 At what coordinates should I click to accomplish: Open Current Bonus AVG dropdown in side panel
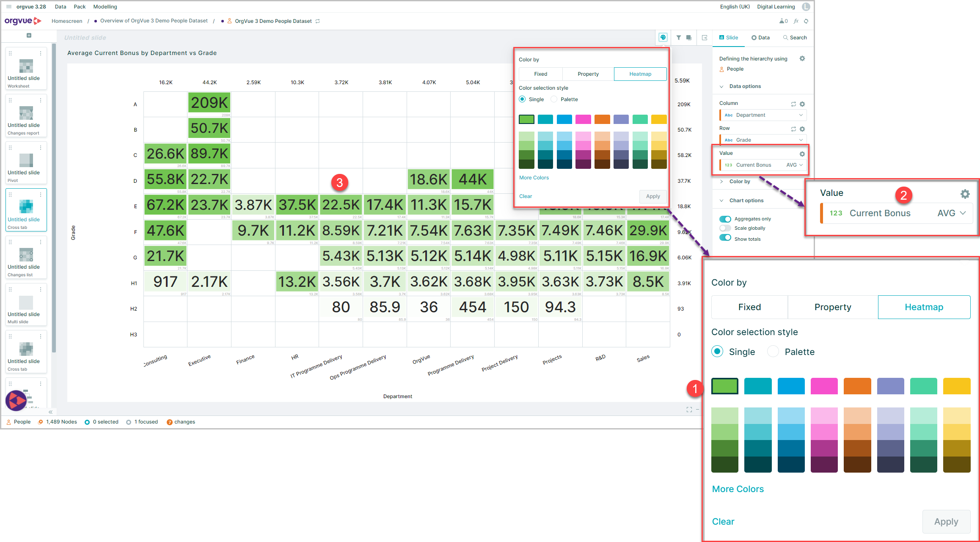tap(763, 165)
